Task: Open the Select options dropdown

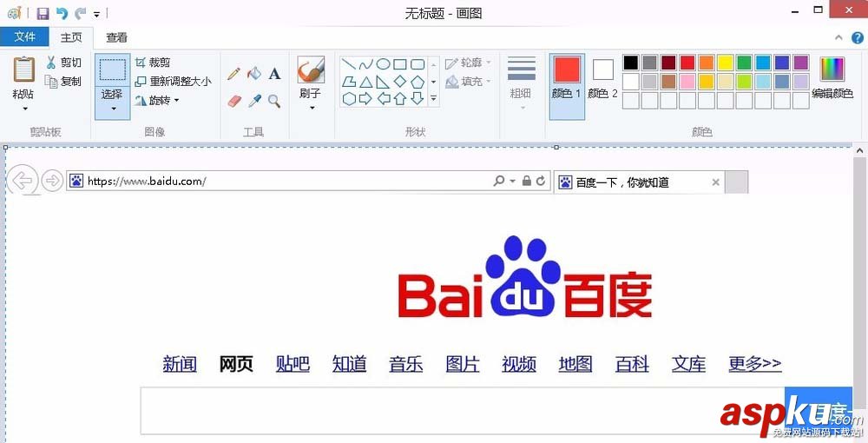Action: click(x=113, y=109)
